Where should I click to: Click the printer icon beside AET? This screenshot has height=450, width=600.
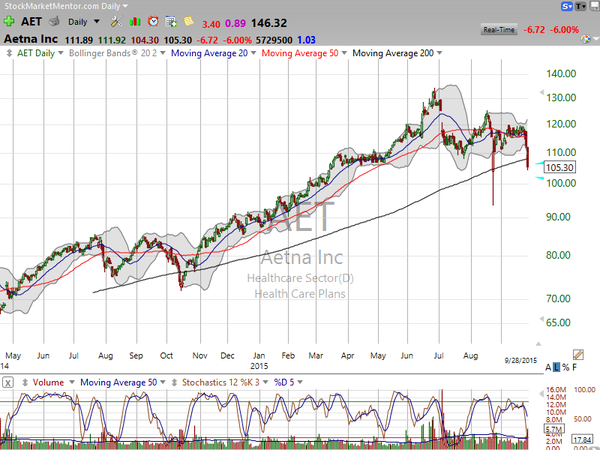click(x=54, y=21)
